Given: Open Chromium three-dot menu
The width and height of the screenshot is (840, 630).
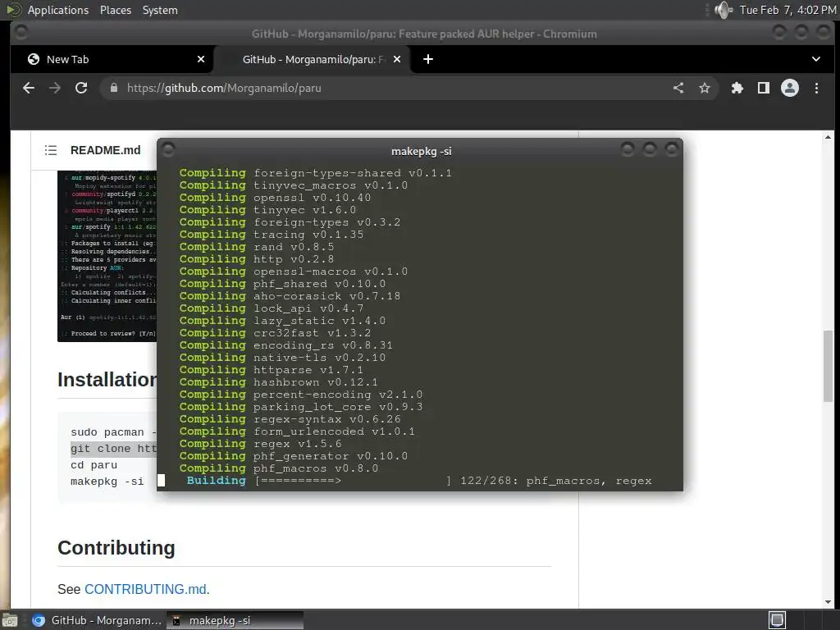Looking at the screenshot, I should tap(816, 88).
